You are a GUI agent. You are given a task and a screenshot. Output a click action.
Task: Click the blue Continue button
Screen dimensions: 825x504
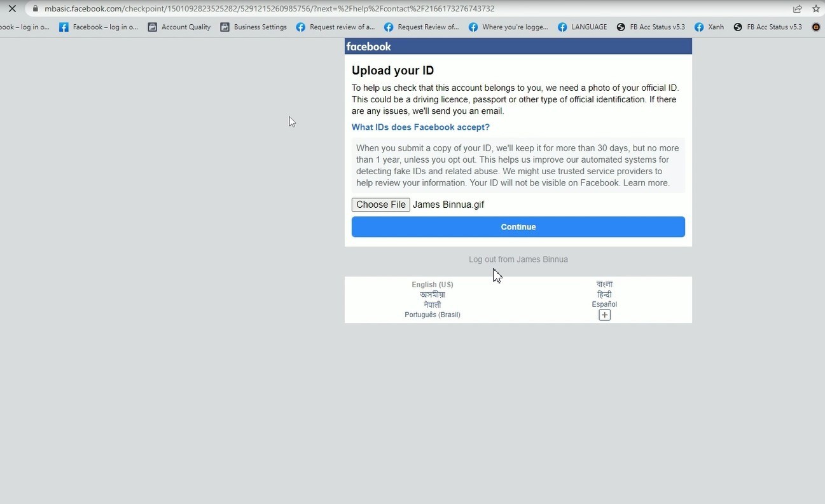[x=518, y=227]
